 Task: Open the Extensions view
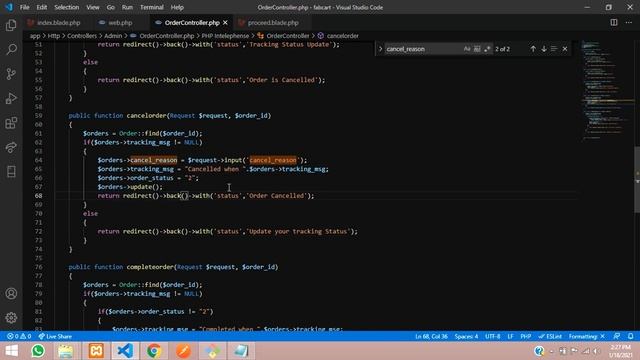coord(11,123)
